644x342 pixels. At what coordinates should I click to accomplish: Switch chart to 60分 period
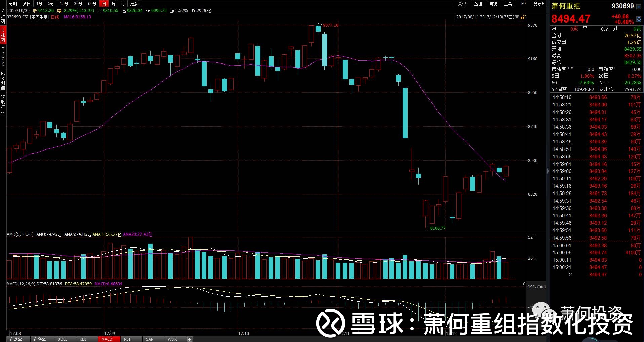[92, 4]
